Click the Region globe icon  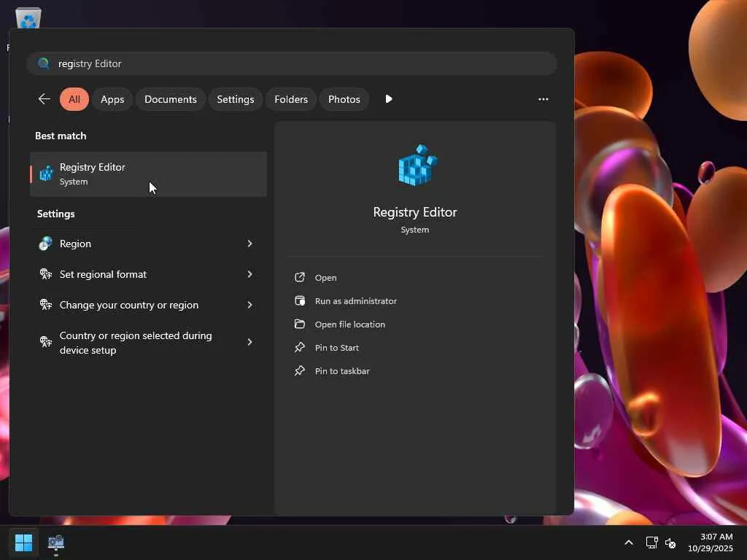(x=46, y=244)
